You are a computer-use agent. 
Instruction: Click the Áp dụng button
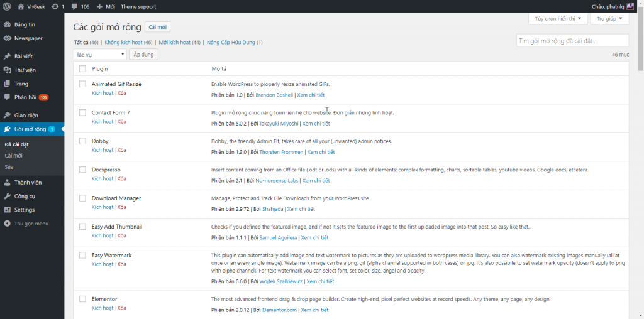tap(143, 54)
